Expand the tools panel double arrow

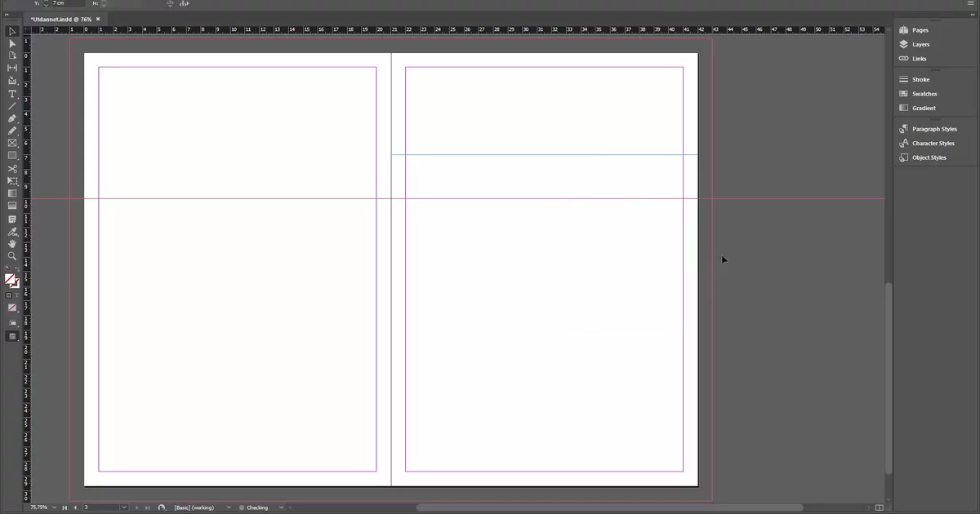(x=8, y=14)
